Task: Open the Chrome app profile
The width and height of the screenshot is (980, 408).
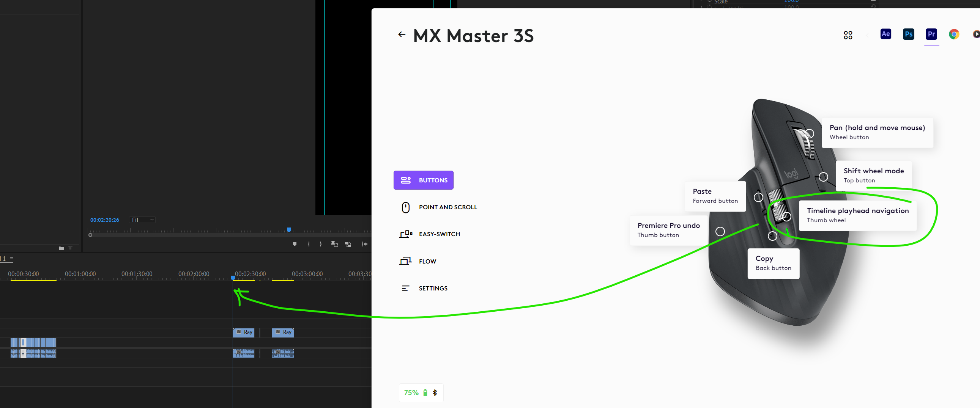Action: pos(954,34)
